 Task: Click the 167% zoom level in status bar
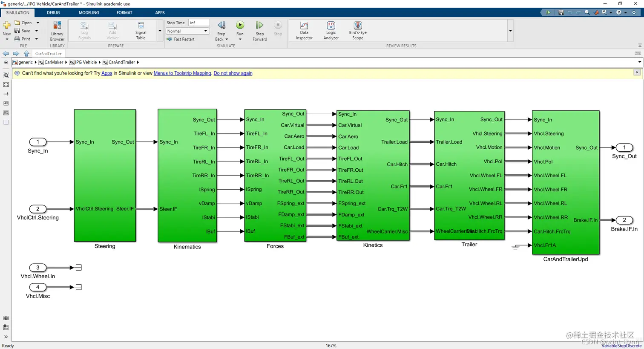(x=331, y=346)
